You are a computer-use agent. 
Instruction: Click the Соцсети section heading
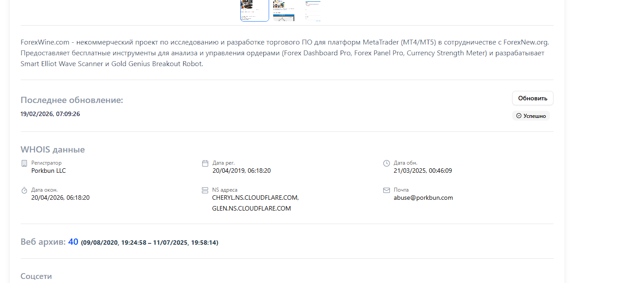(x=36, y=276)
